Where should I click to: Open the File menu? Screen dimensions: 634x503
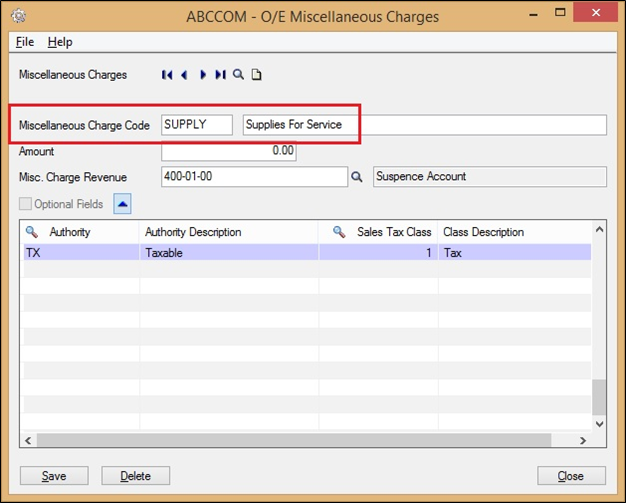25,42
